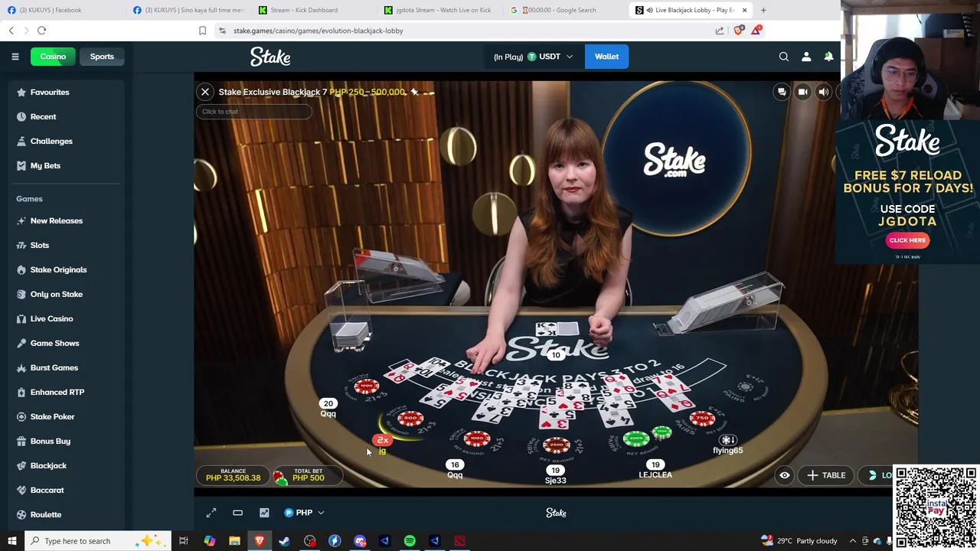Click the chat input field

(253, 112)
